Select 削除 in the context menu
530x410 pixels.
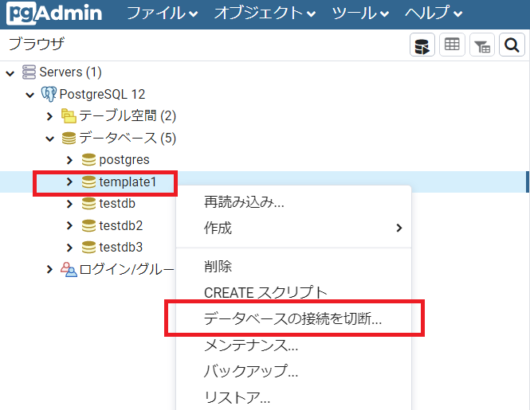[293, 267]
